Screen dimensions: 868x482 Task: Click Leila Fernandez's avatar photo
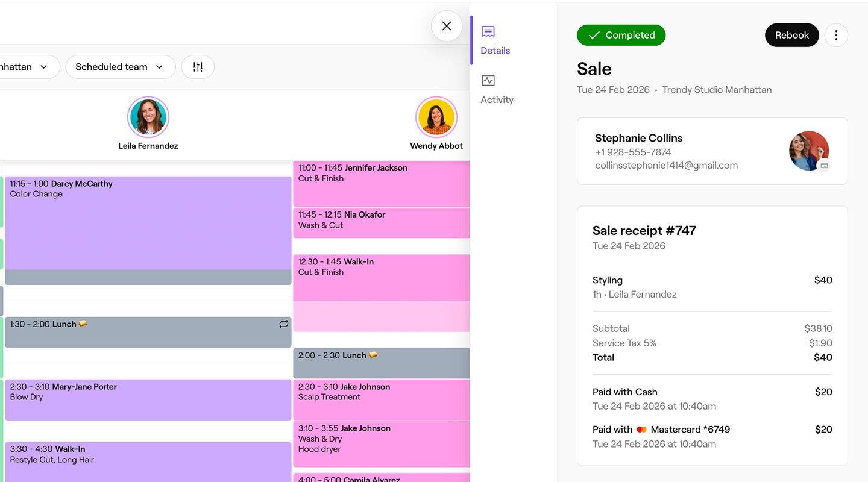148,117
